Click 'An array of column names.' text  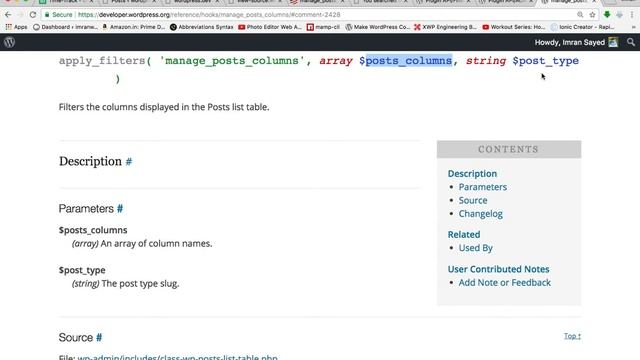pyautogui.click(x=156, y=243)
